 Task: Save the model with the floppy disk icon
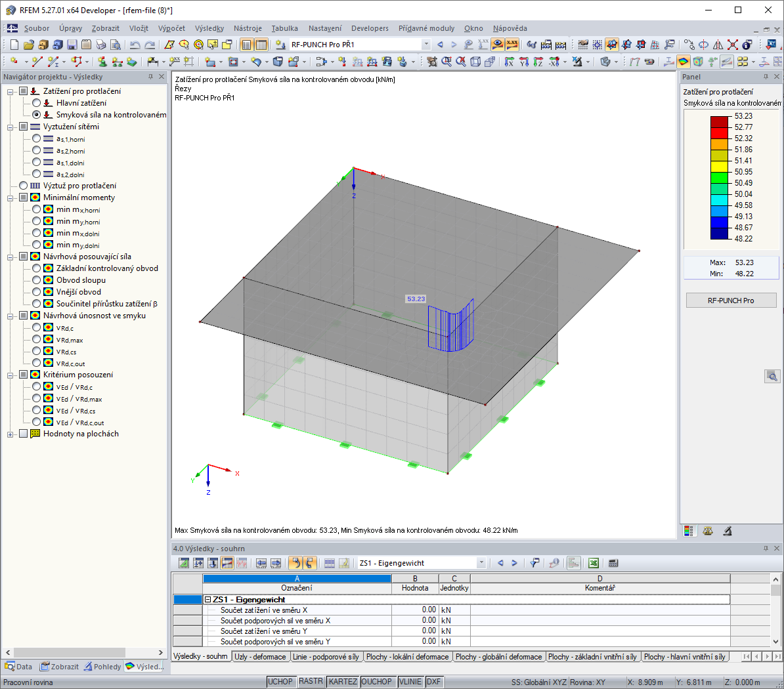point(72,45)
